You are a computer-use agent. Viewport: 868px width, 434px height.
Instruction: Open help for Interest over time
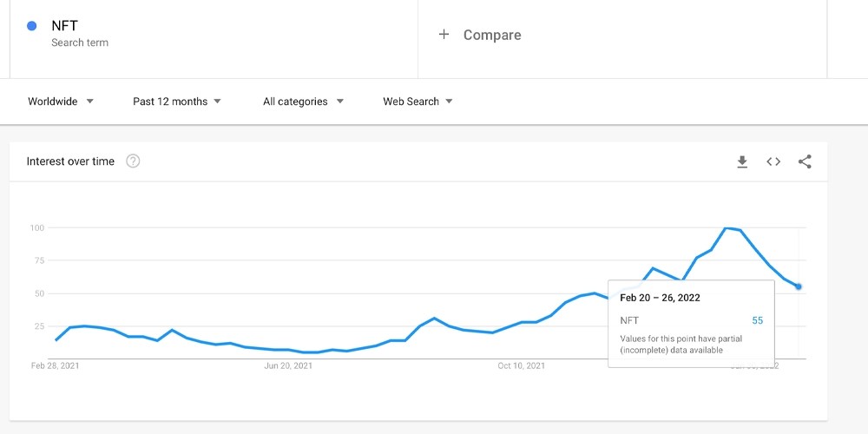(x=133, y=161)
